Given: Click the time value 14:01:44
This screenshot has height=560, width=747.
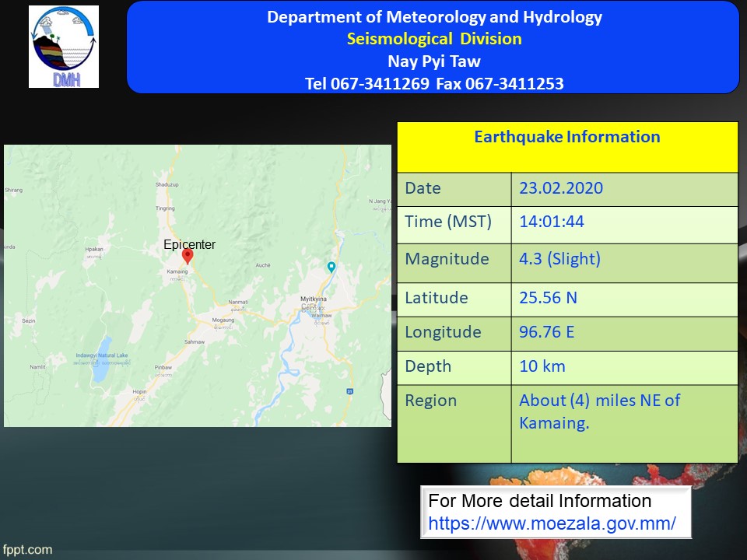Looking at the screenshot, I should (551, 222).
